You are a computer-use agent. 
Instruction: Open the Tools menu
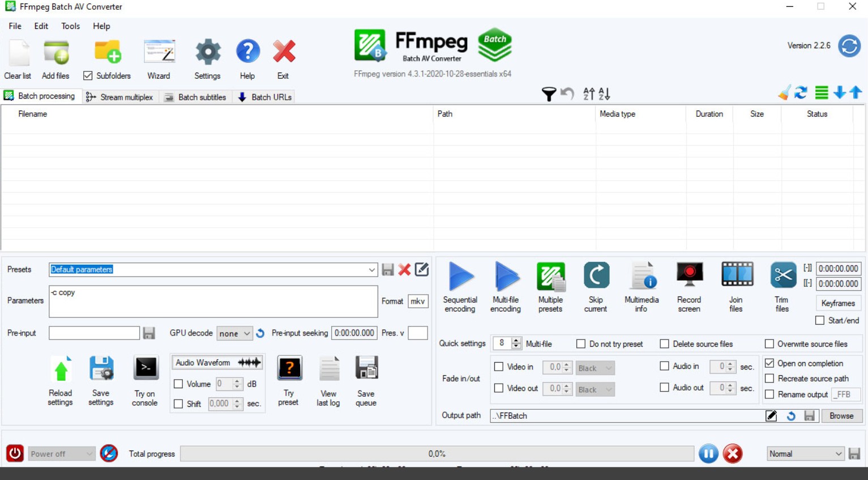71,26
